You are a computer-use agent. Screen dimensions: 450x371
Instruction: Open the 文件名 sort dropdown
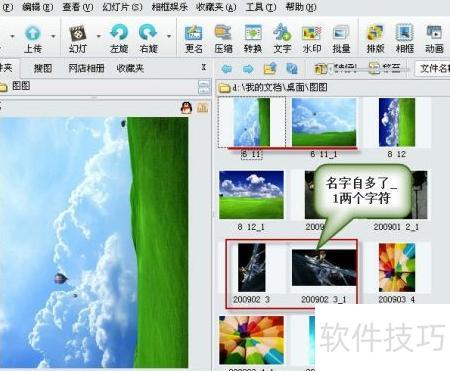[433, 69]
